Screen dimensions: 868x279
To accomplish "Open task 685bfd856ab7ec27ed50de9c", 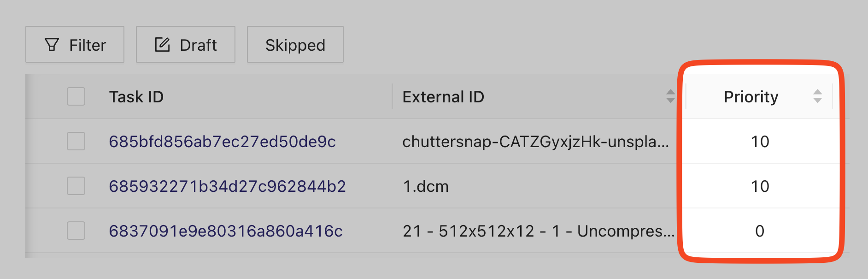I will tap(222, 142).
